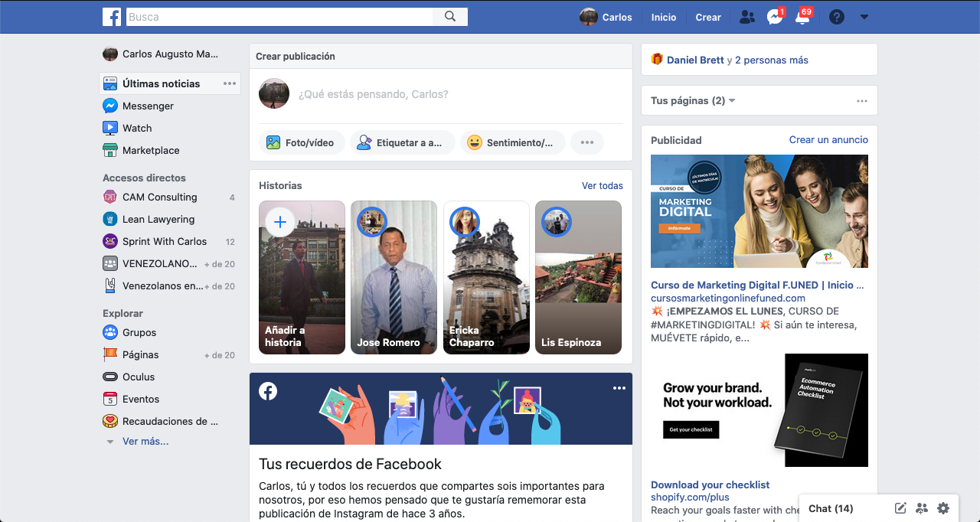Image resolution: width=980 pixels, height=522 pixels.
Task: Click the Facebook logo in top bar
Action: 112,17
